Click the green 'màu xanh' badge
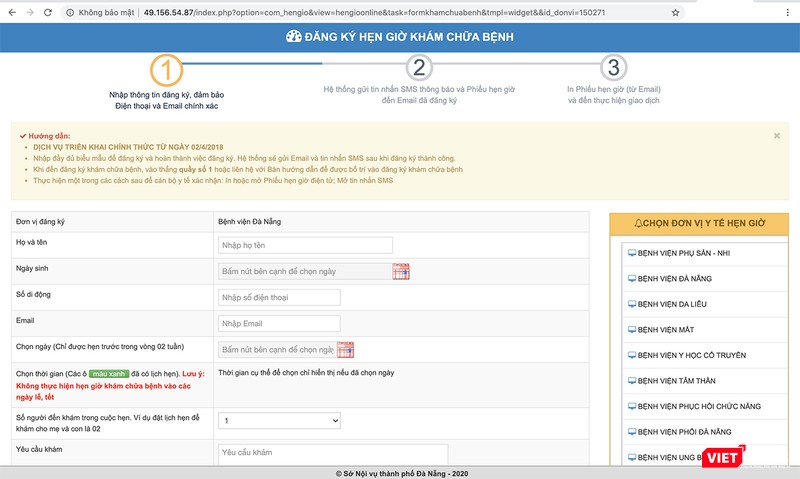800x479 pixels. 109,374
